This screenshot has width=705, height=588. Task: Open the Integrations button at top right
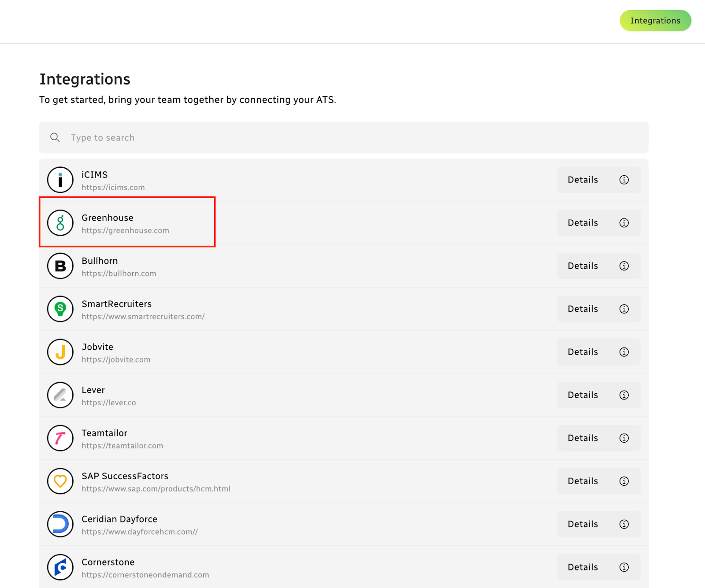(655, 21)
